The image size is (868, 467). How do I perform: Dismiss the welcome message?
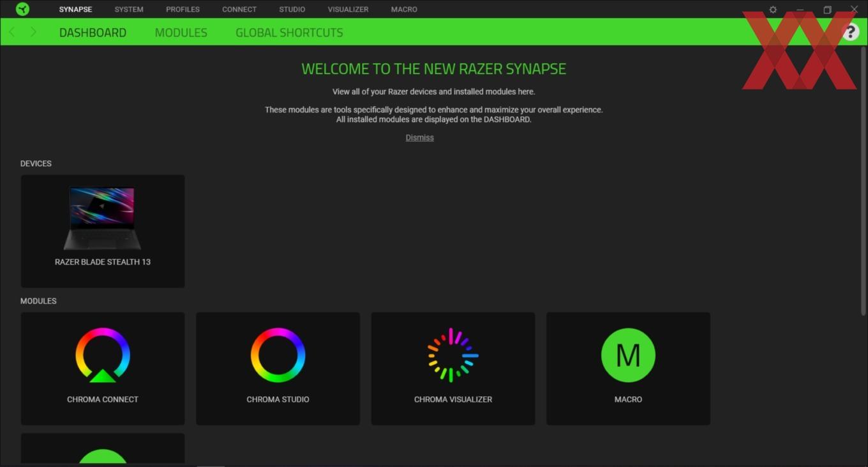(419, 137)
